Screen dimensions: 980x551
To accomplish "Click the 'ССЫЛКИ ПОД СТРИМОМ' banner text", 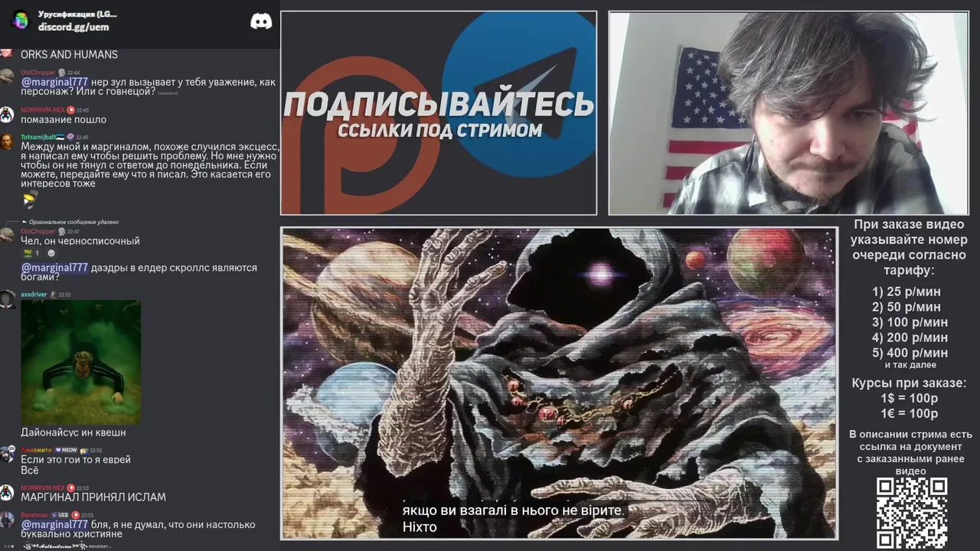I will (x=439, y=130).
